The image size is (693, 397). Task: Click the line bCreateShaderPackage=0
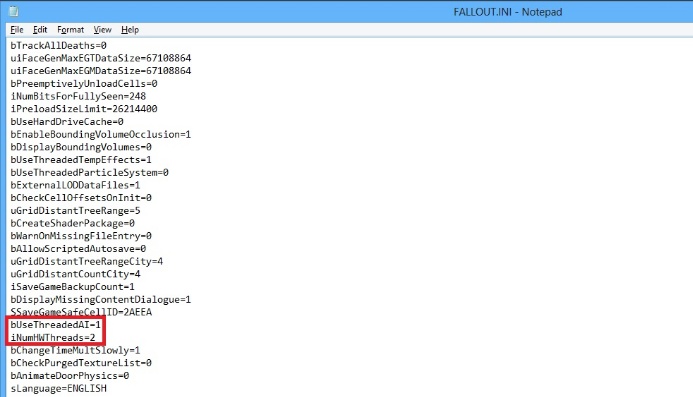pyautogui.click(x=72, y=223)
